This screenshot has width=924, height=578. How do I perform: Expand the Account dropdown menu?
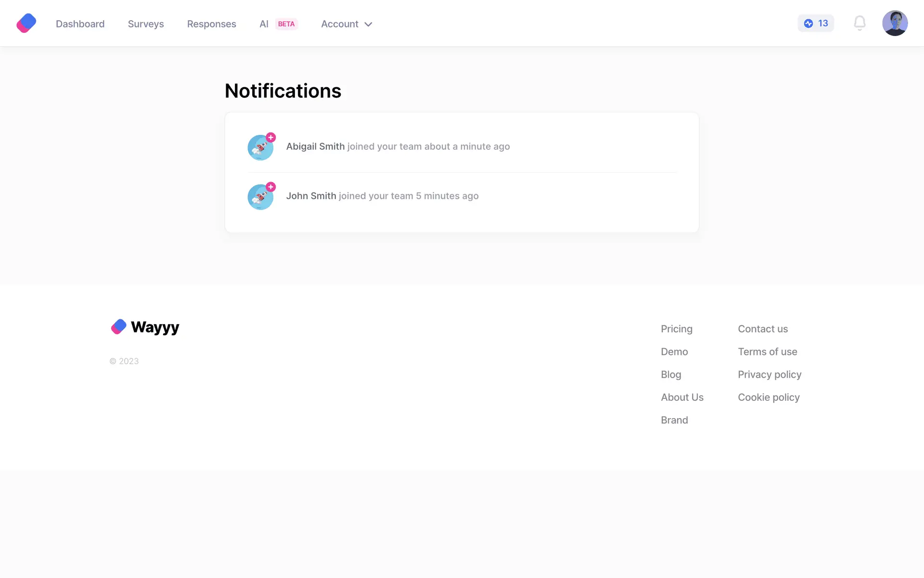tap(346, 24)
